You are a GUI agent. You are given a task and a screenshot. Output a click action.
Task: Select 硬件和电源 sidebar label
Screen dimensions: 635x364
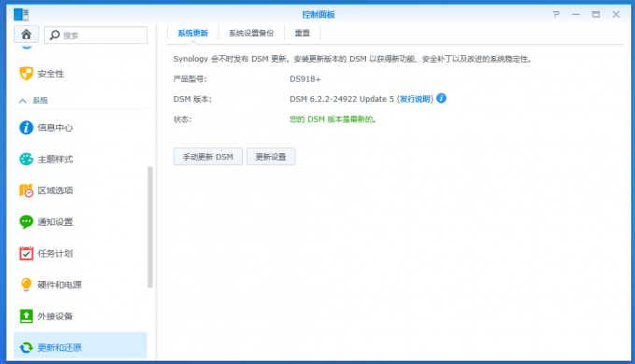point(60,285)
